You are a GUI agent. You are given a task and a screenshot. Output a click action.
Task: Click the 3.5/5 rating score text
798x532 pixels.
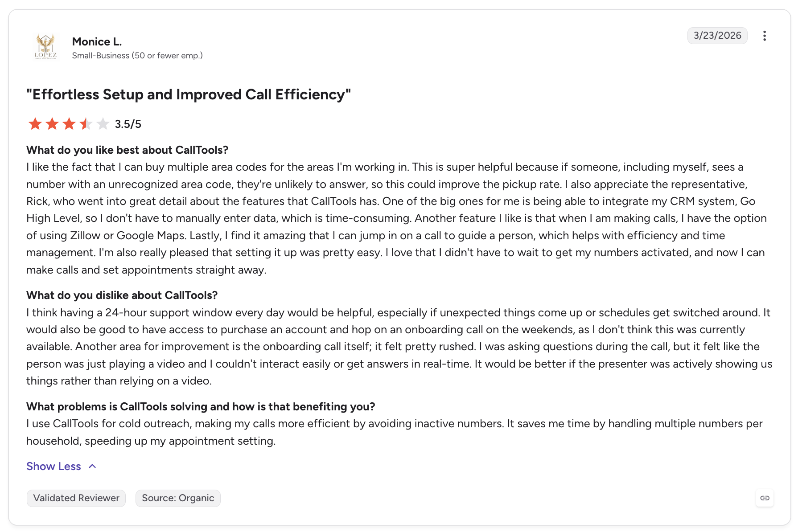click(x=128, y=124)
